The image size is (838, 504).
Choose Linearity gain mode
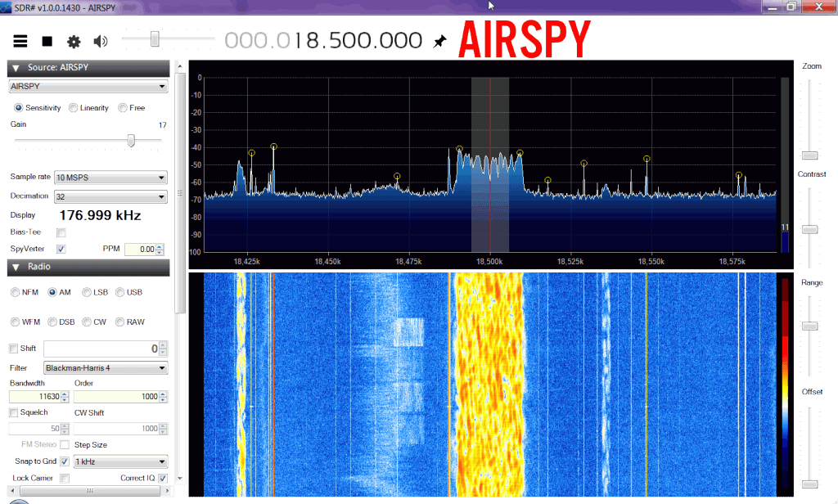pos(73,108)
